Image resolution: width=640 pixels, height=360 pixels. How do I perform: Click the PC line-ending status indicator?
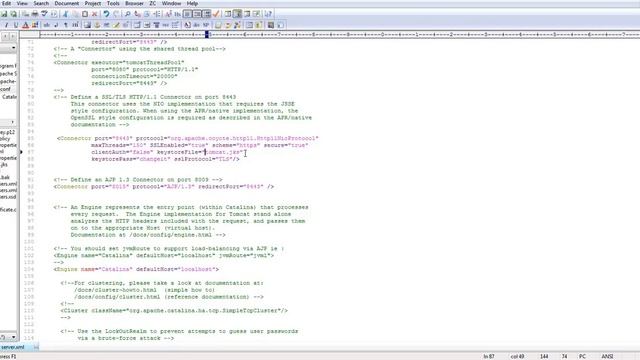click(582, 356)
